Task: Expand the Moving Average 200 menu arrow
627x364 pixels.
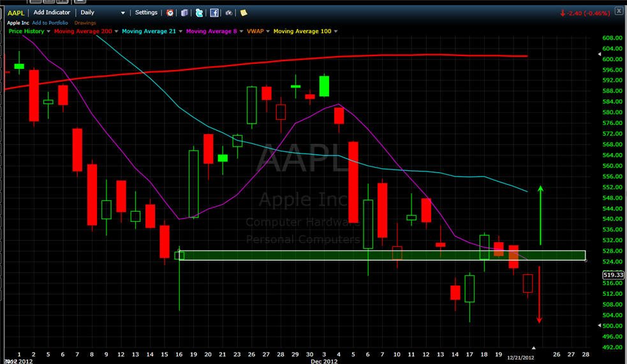Action: coord(116,31)
